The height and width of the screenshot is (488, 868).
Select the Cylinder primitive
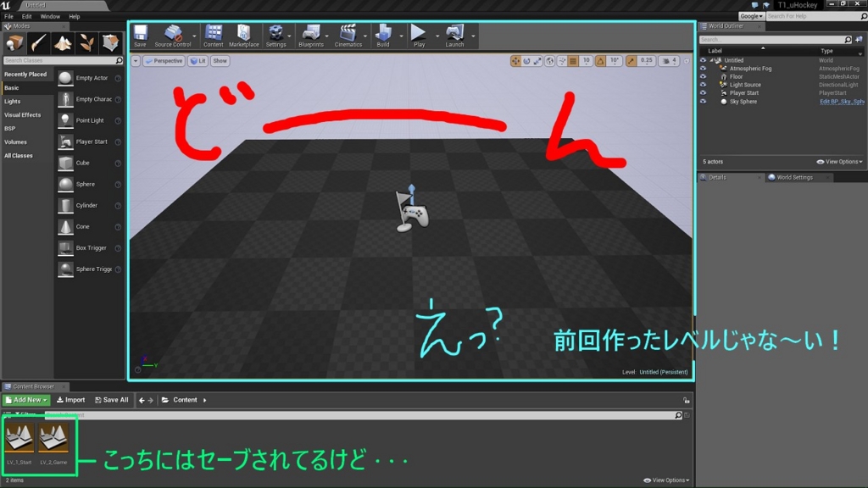coord(89,205)
